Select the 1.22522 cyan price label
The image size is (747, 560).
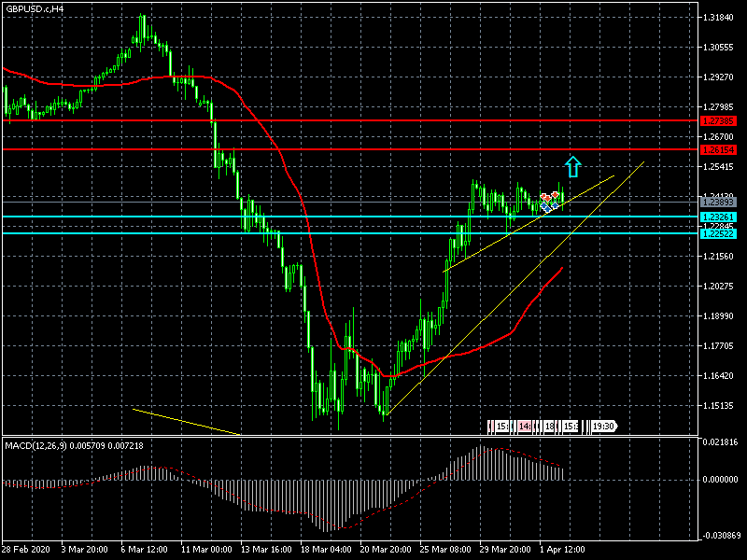719,233
